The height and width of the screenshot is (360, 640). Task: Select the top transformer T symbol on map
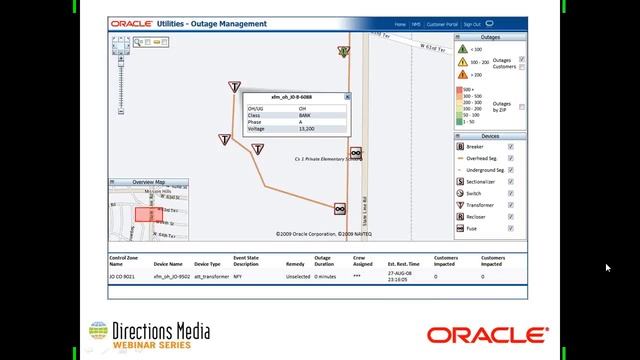coord(234,87)
